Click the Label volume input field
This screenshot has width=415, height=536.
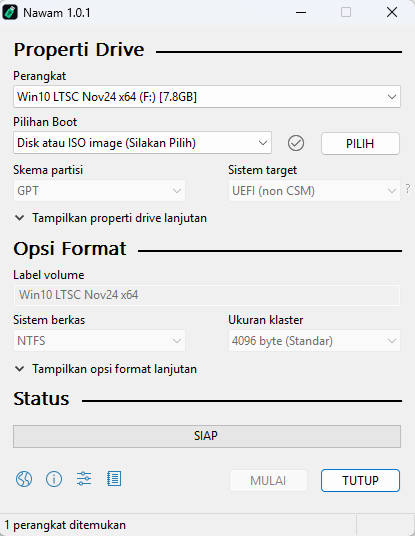[x=207, y=295]
